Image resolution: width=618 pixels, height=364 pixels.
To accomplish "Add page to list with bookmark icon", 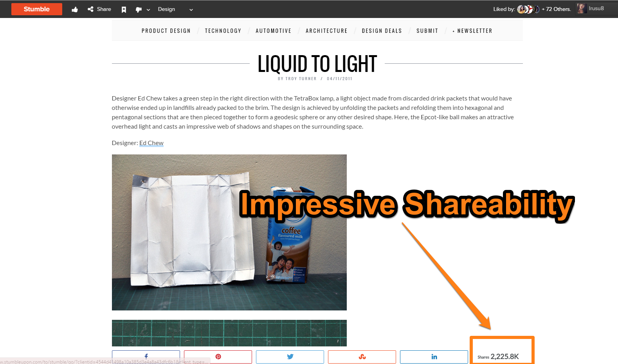I will [x=124, y=9].
